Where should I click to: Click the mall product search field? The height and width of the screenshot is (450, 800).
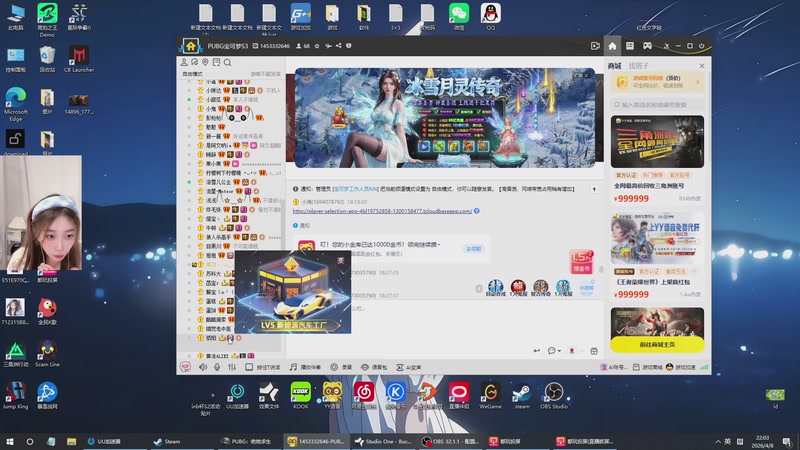657,105
